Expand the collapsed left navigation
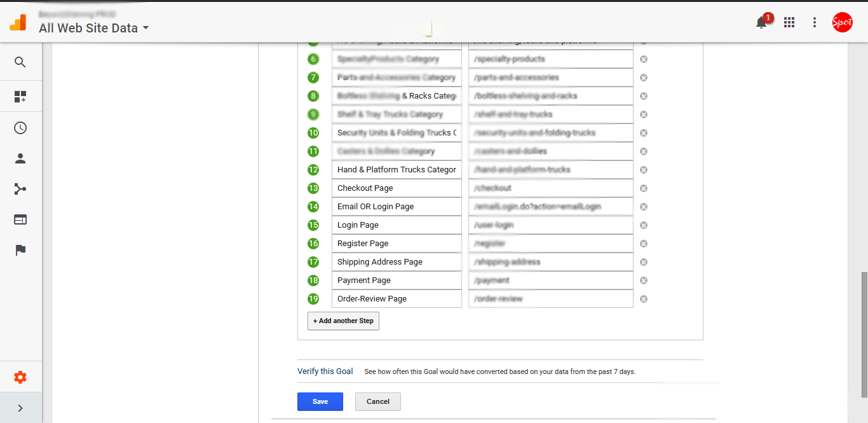Viewport: 868px width, 423px height. pos(20,408)
